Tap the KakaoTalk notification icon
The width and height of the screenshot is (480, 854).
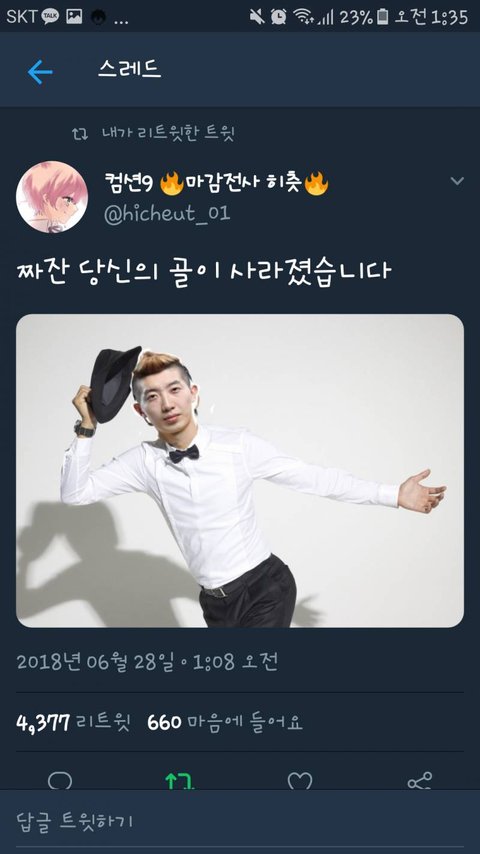[x=51, y=17]
